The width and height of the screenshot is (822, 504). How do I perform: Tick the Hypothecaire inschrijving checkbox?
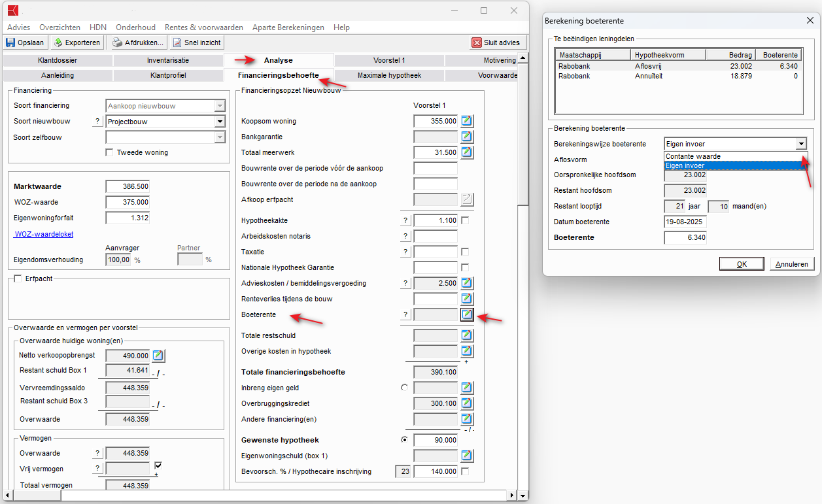(x=465, y=471)
